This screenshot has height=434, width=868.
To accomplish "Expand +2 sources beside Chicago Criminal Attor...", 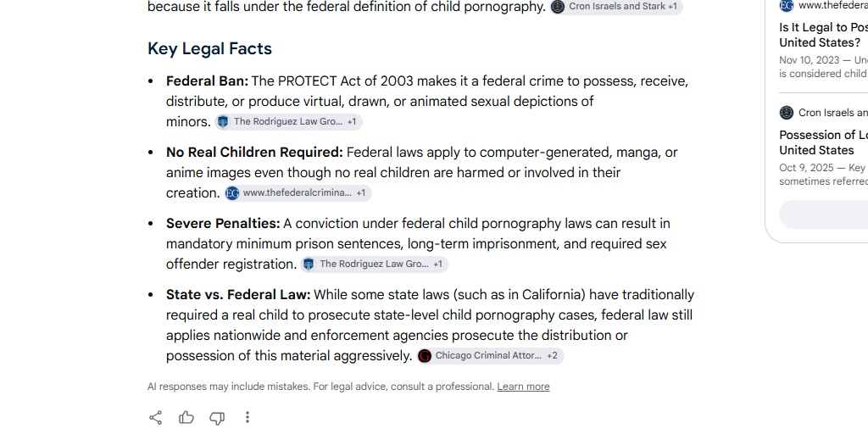I will click(x=552, y=355).
